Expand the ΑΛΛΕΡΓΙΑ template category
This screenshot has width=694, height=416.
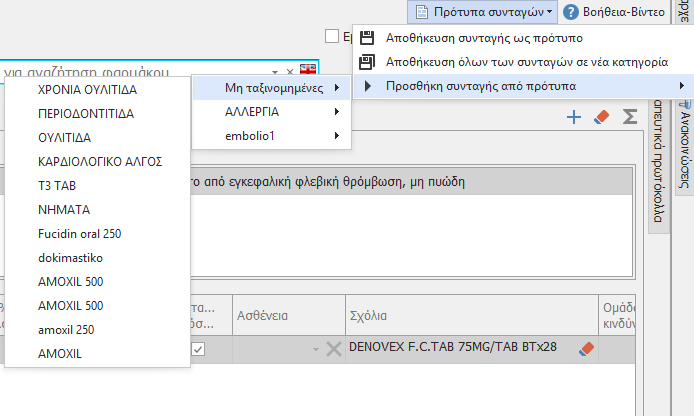tap(271, 112)
